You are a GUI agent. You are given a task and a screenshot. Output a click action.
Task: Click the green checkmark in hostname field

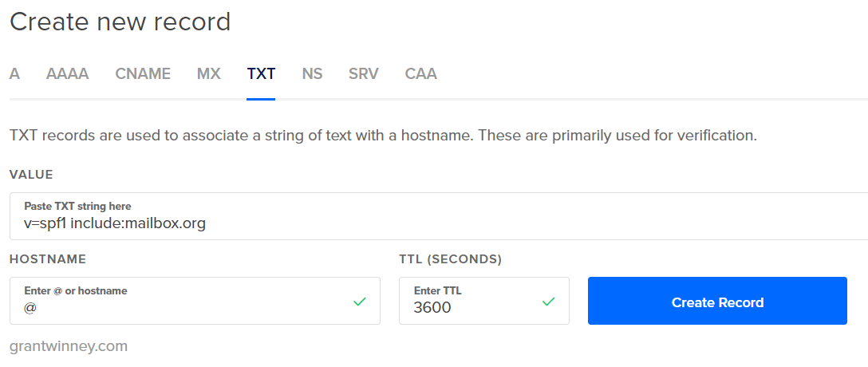tap(359, 302)
